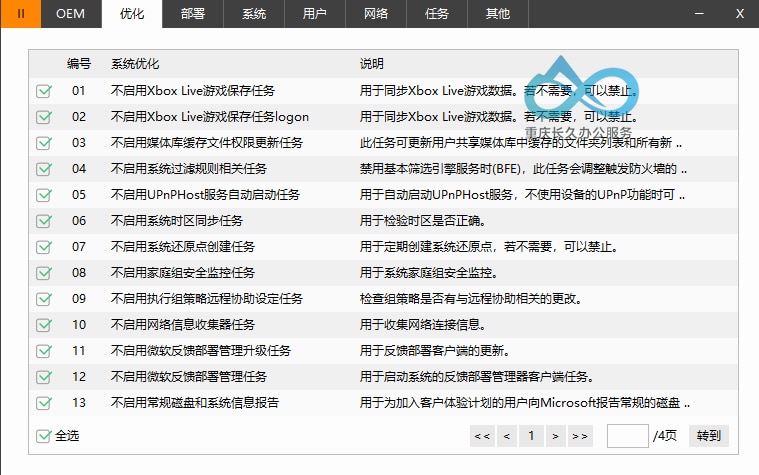Click the orange pause icon button
Image resolution: width=759 pixels, height=475 pixels.
(20, 14)
